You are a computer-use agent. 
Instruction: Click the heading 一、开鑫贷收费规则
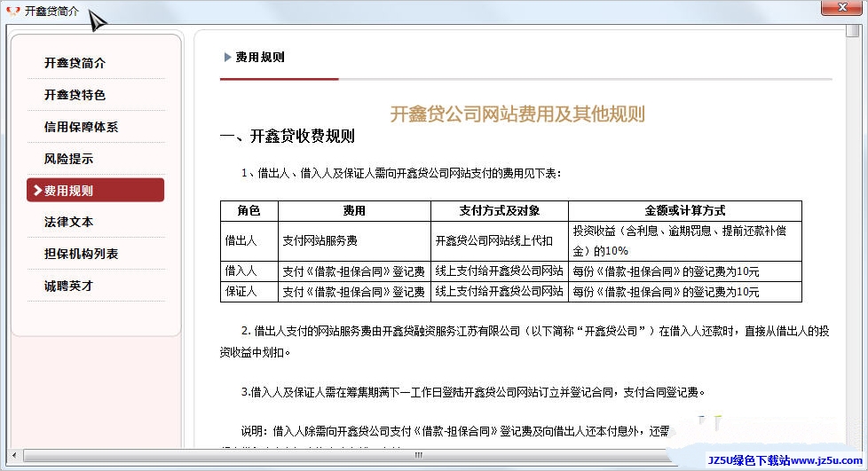288,136
